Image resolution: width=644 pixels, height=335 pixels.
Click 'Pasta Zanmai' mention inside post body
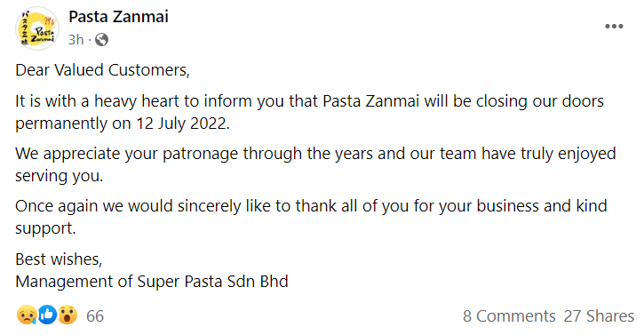[x=370, y=101]
